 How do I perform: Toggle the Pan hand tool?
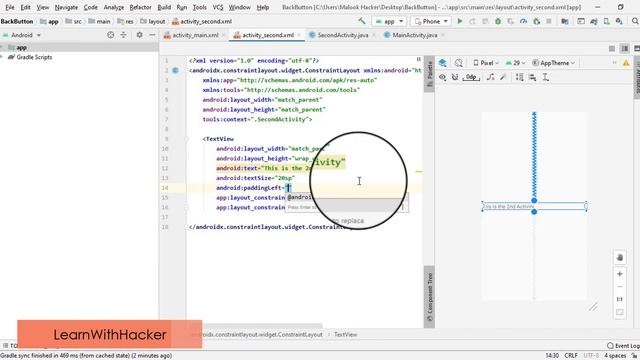pyautogui.click(x=620, y=258)
